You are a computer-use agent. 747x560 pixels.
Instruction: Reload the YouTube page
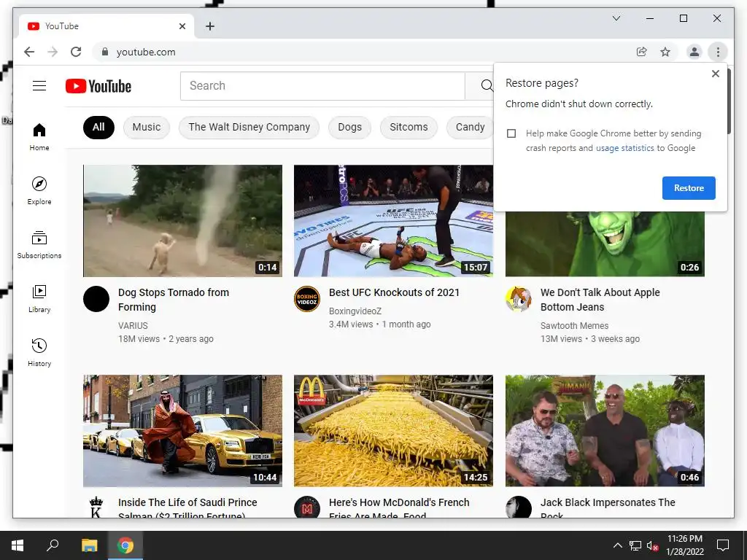[x=76, y=52]
